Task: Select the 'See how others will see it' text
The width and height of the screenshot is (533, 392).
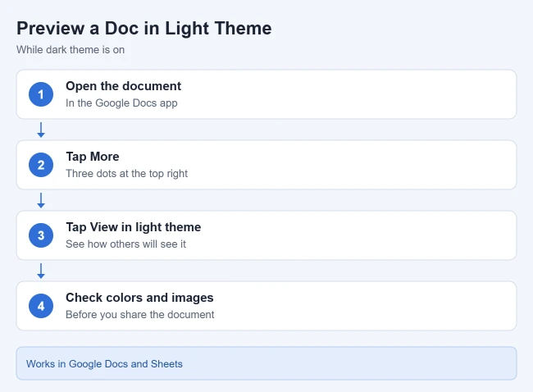Action: click(125, 244)
